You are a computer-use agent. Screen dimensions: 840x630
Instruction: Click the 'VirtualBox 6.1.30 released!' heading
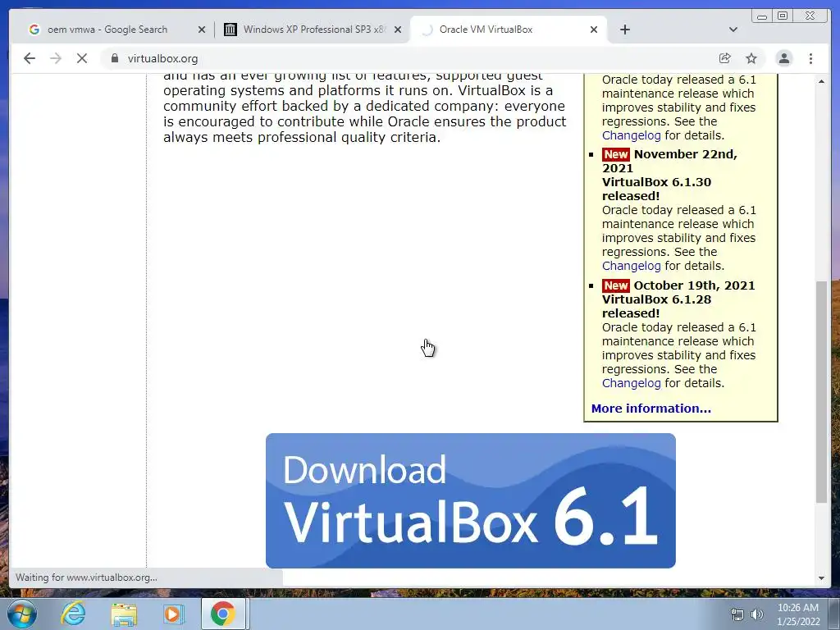656,189
